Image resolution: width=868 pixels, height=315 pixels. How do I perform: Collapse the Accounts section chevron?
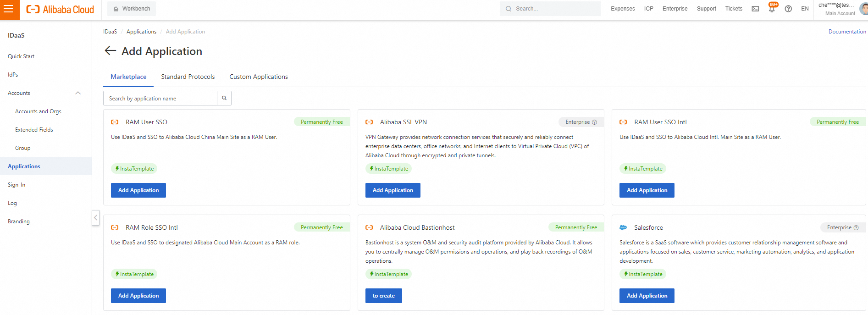[x=78, y=93]
